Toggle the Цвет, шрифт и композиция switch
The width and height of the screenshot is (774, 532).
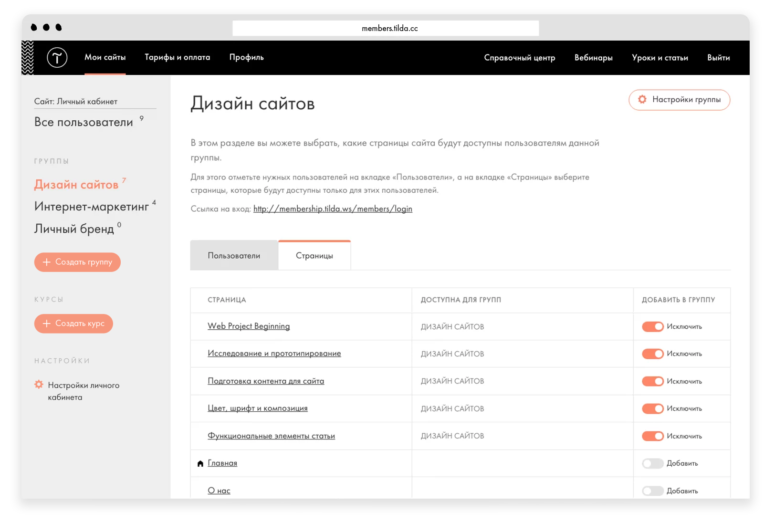[653, 409]
